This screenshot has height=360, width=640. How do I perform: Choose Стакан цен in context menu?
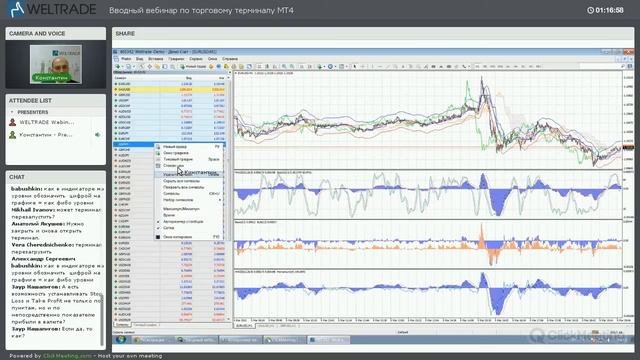pyautogui.click(x=189, y=165)
